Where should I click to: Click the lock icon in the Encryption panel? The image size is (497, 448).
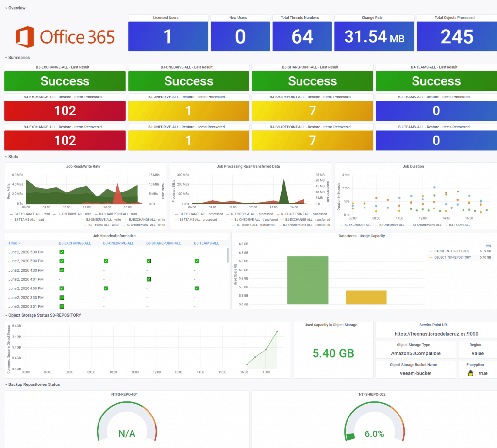tap(471, 373)
